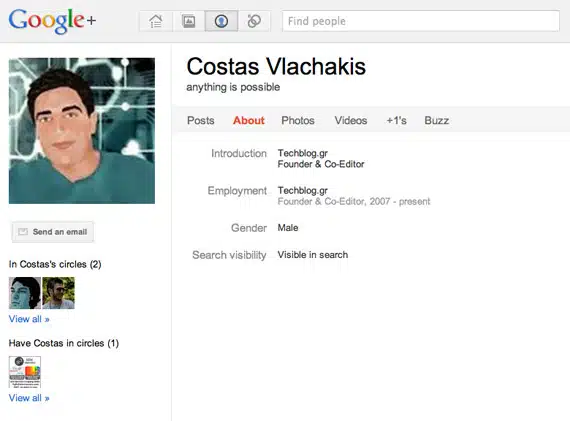Image resolution: width=570 pixels, height=421 pixels.
Task: Open the Photos profile tab
Action: pos(298,120)
